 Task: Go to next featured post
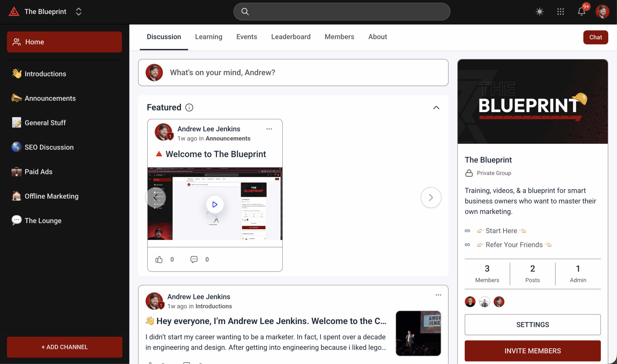(x=431, y=197)
